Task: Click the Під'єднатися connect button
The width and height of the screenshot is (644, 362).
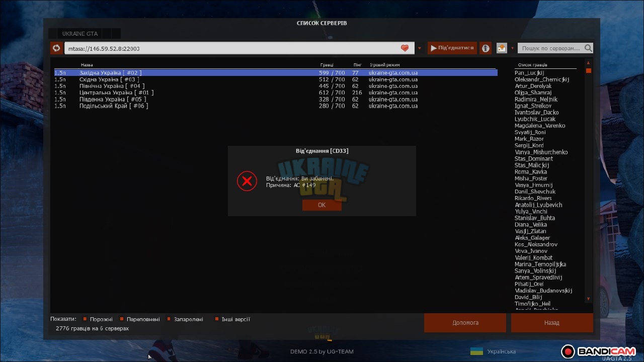Action: [452, 48]
